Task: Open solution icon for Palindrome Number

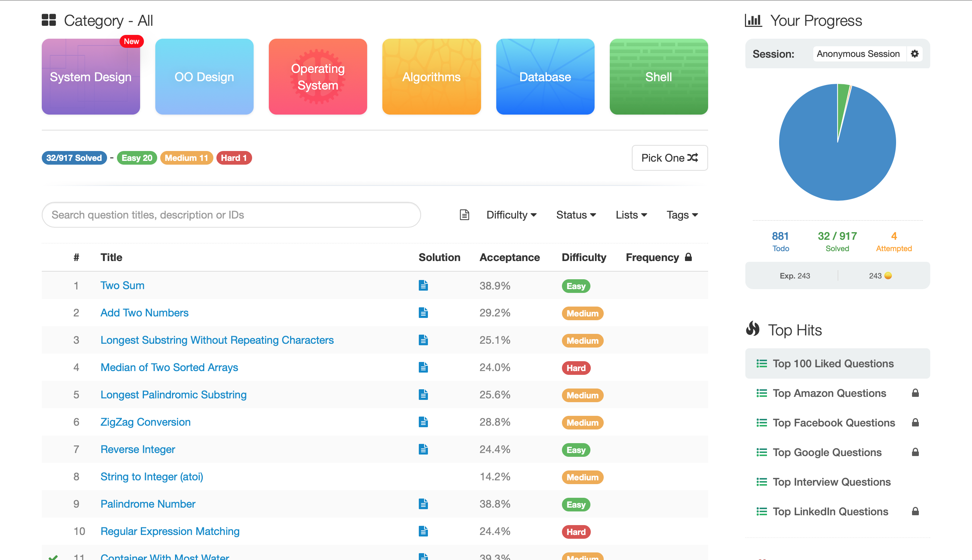Action: point(423,504)
